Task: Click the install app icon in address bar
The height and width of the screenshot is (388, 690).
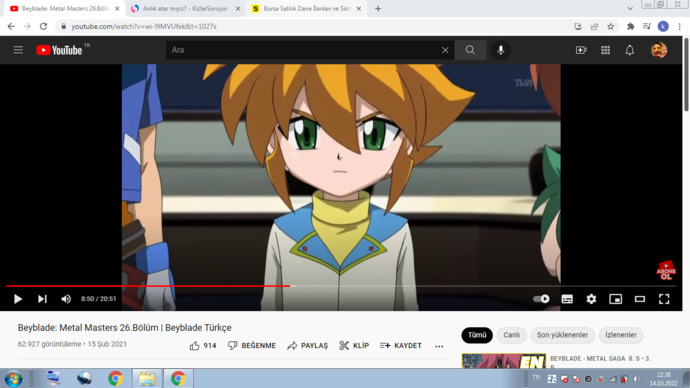Action: coord(578,26)
